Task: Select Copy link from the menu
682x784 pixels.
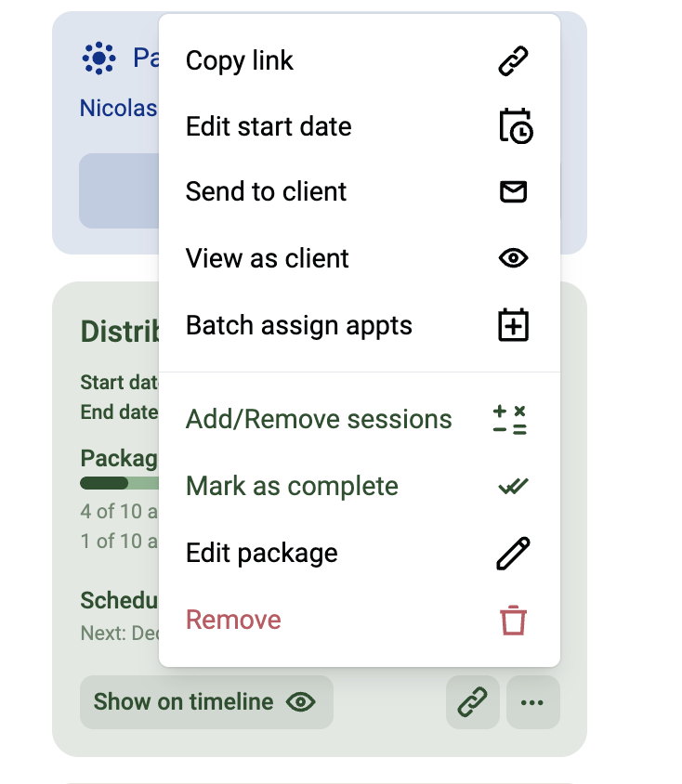Action: click(359, 61)
